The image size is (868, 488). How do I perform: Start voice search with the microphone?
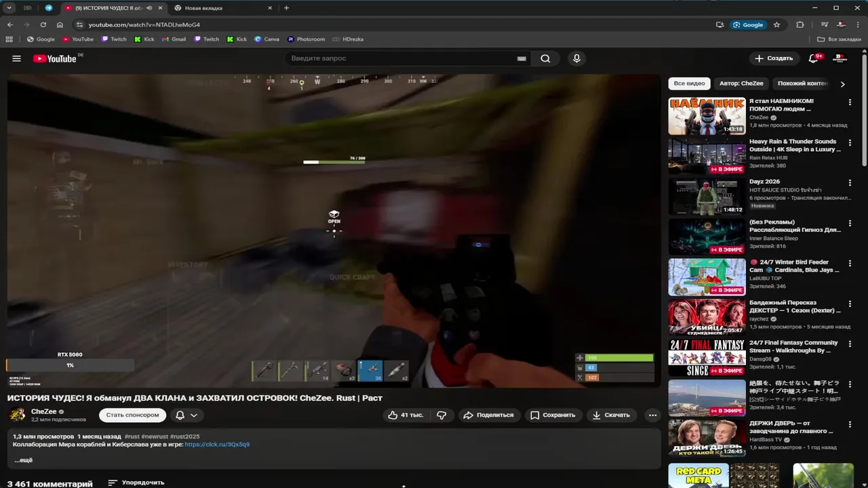point(576,58)
